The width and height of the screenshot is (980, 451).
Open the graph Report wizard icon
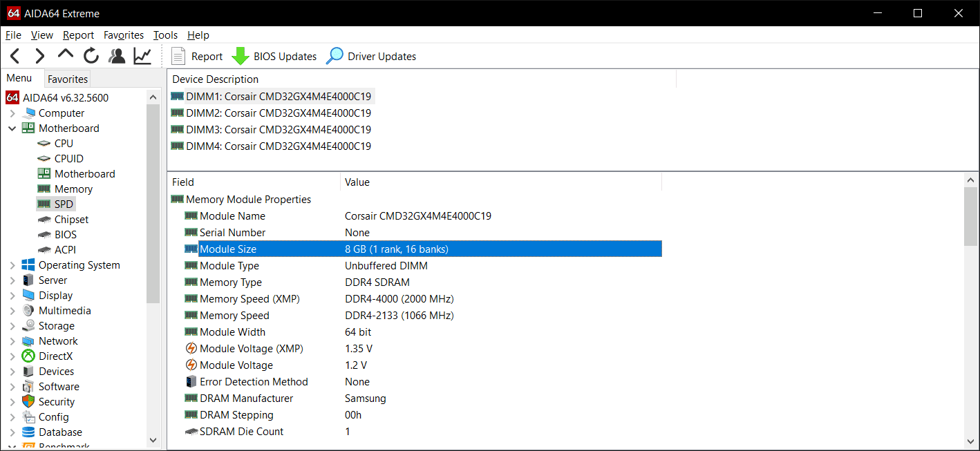[x=142, y=56]
